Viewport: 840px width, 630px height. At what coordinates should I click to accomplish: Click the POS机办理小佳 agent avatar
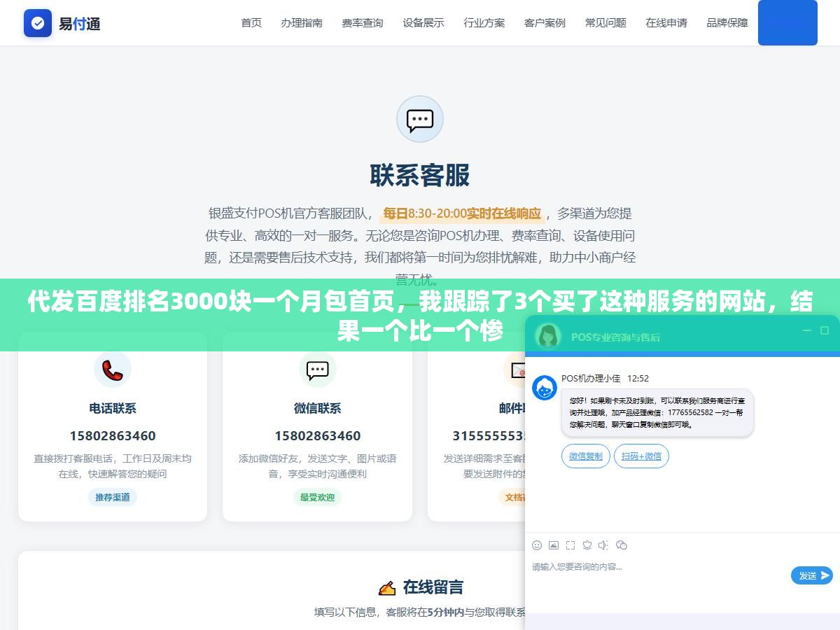tap(545, 388)
